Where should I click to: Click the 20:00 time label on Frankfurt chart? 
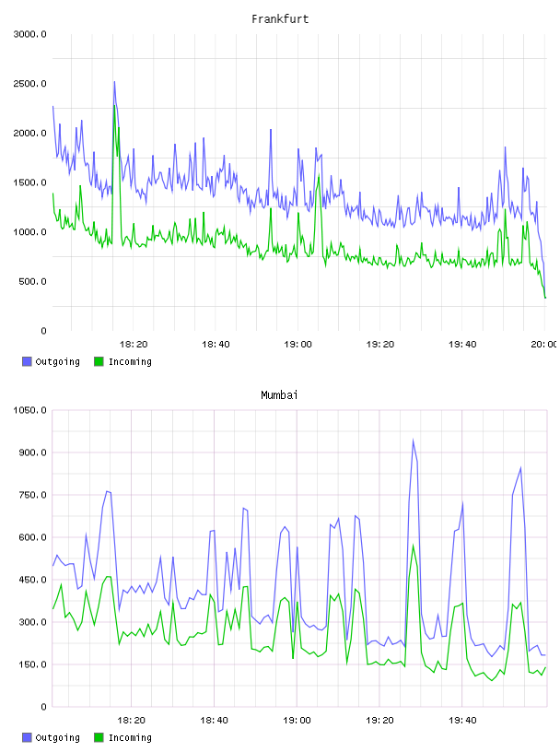click(544, 345)
